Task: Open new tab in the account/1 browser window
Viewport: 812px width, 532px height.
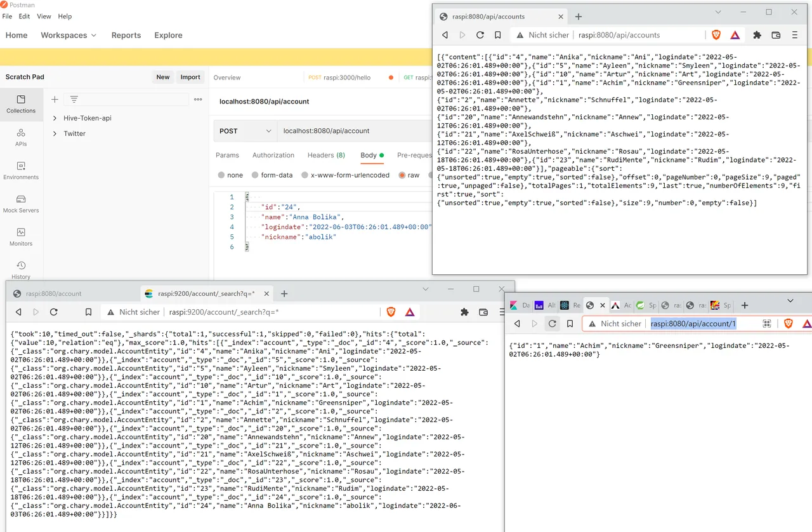Action: [x=745, y=305]
